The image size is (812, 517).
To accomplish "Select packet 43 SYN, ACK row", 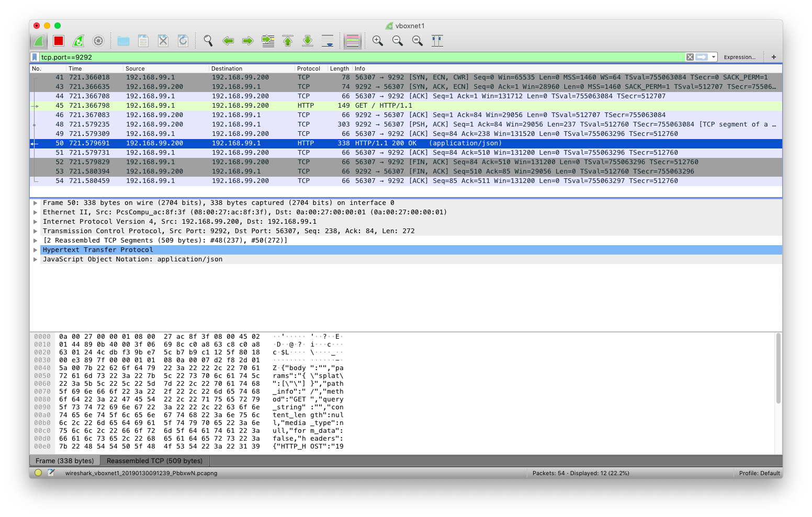I will pos(406,87).
